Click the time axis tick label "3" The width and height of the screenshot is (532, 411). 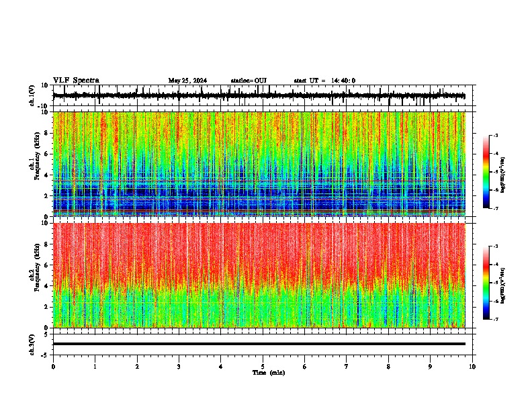pyautogui.click(x=179, y=367)
